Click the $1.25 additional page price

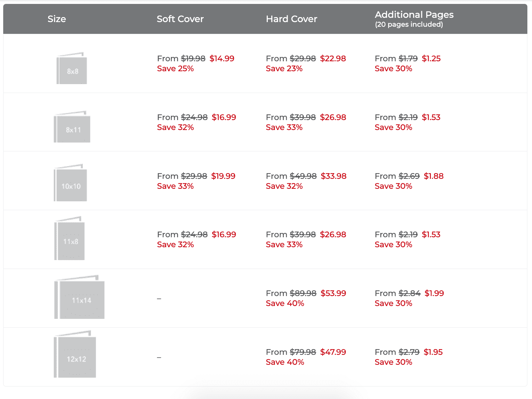coord(431,58)
